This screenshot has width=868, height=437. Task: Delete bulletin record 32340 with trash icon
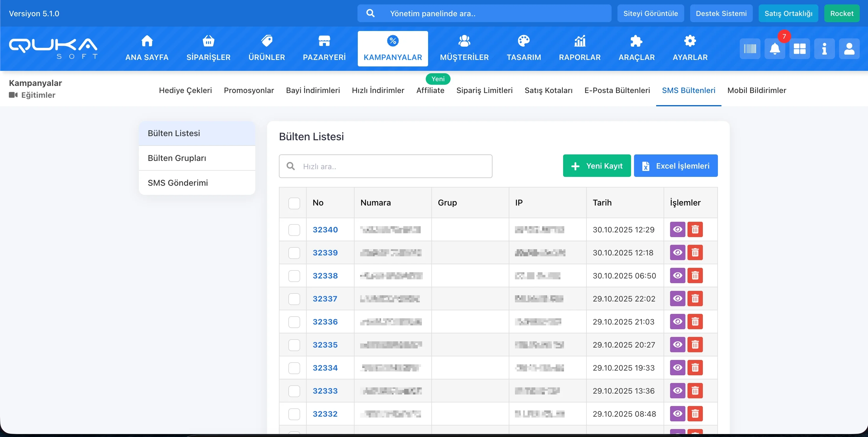(x=695, y=230)
